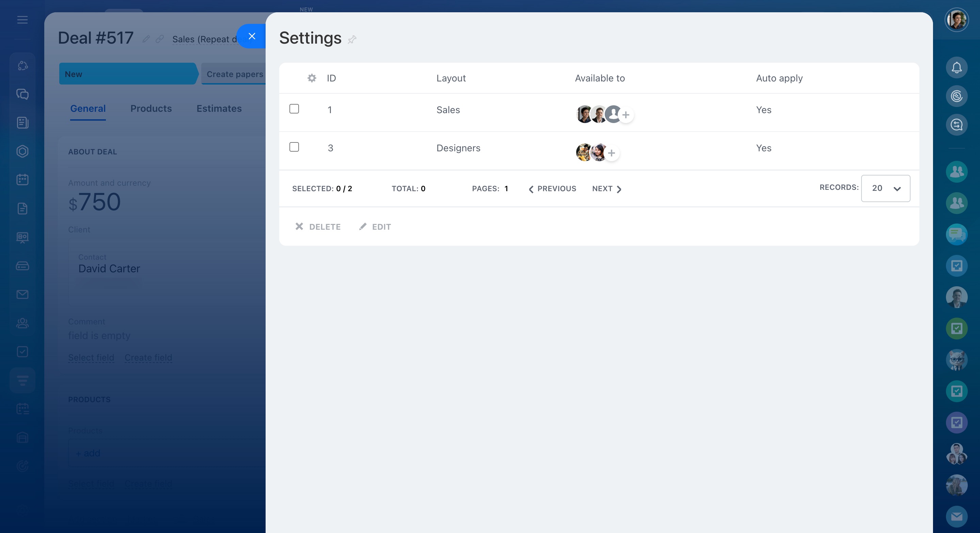
Task: Open the mail icon at bottom right panel
Action: (x=957, y=517)
